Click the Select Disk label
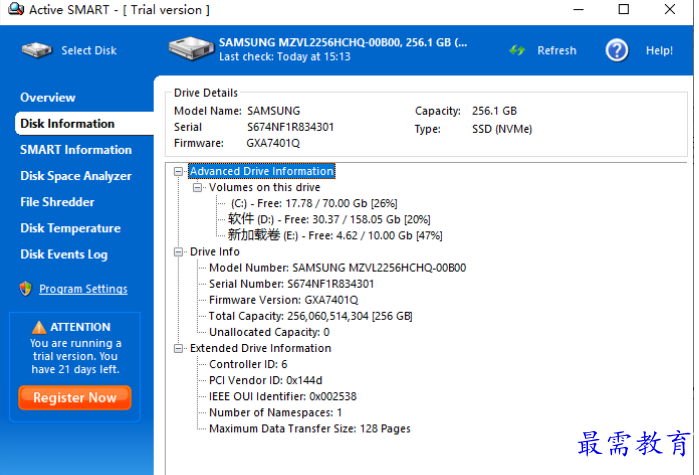Screen dimensions: 699x475 coord(89,50)
